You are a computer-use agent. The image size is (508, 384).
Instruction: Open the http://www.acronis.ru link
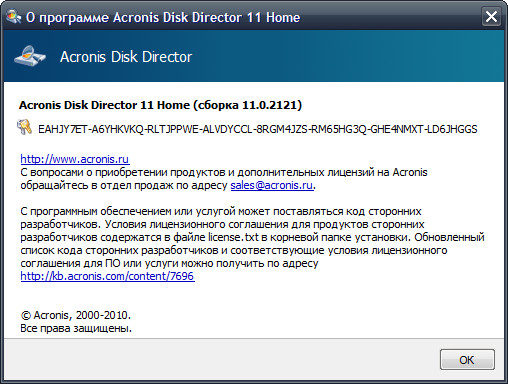75,159
